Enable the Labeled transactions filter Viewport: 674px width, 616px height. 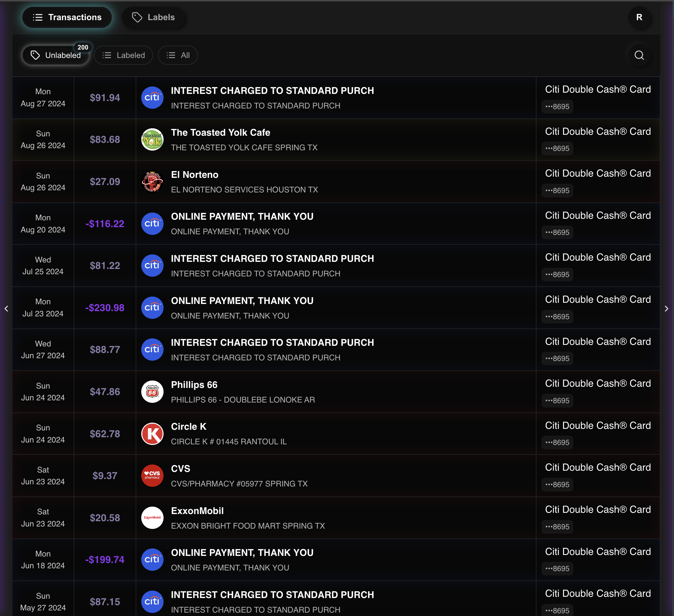123,55
